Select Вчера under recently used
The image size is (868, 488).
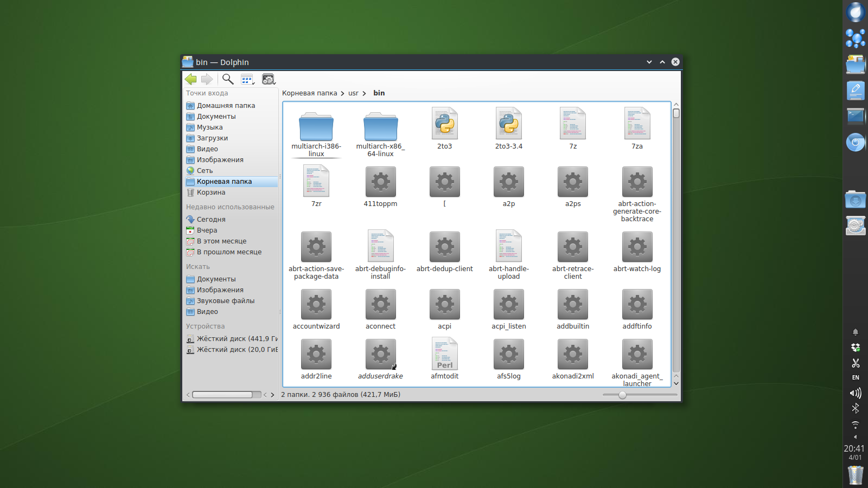click(x=207, y=230)
